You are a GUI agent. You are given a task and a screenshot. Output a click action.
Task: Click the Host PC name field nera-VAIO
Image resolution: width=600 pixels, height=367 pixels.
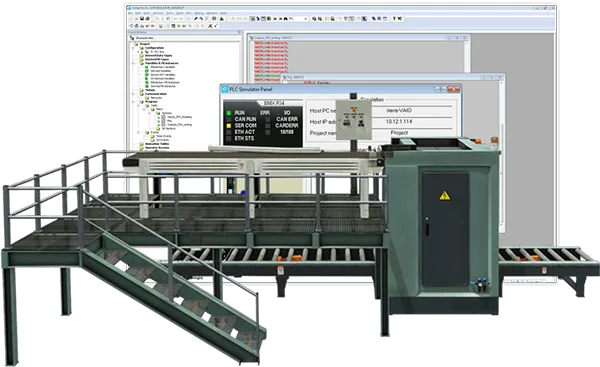399,110
